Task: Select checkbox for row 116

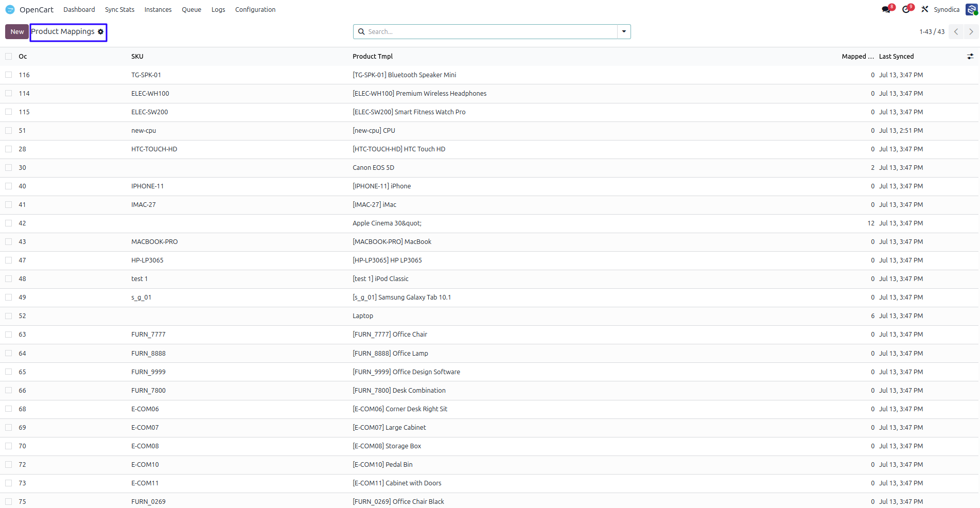Action: pos(9,75)
